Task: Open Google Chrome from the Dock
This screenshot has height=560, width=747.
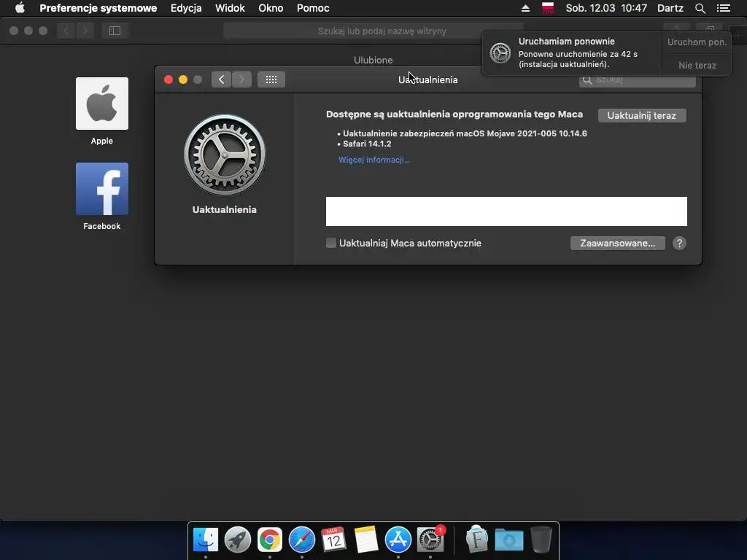Action: pos(270,540)
